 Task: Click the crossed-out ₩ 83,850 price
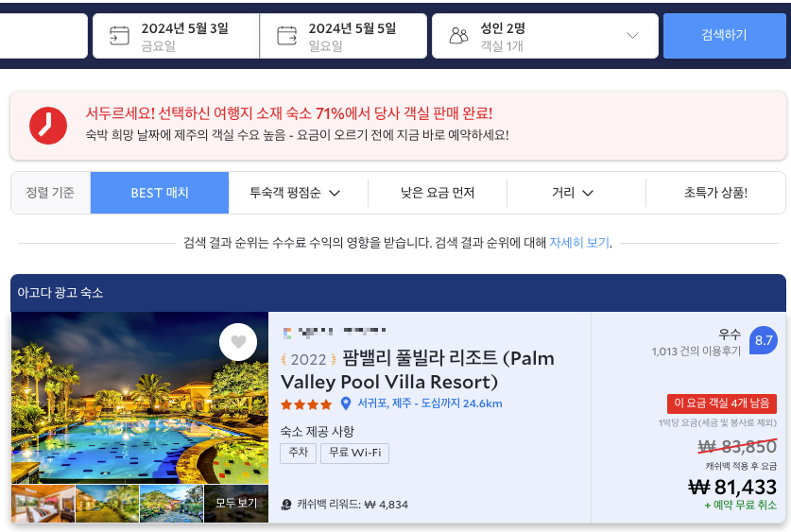coord(737,446)
